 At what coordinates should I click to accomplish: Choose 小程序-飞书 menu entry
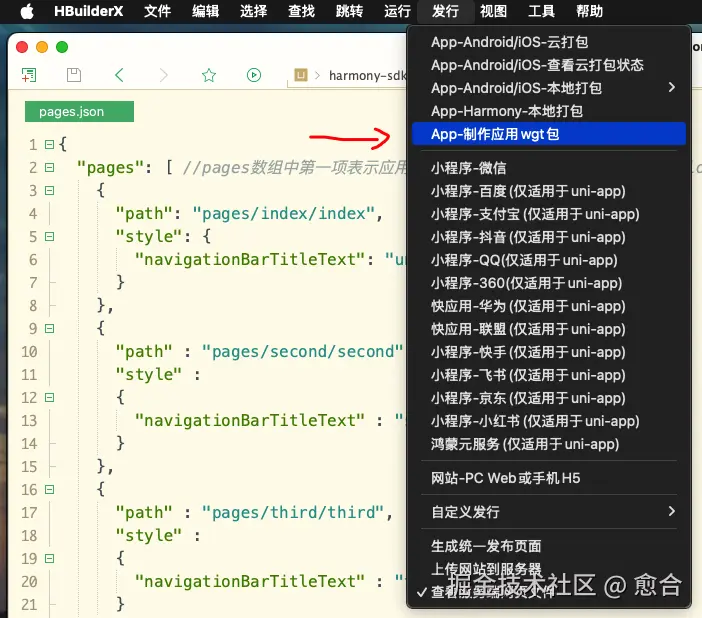[x=549, y=375]
